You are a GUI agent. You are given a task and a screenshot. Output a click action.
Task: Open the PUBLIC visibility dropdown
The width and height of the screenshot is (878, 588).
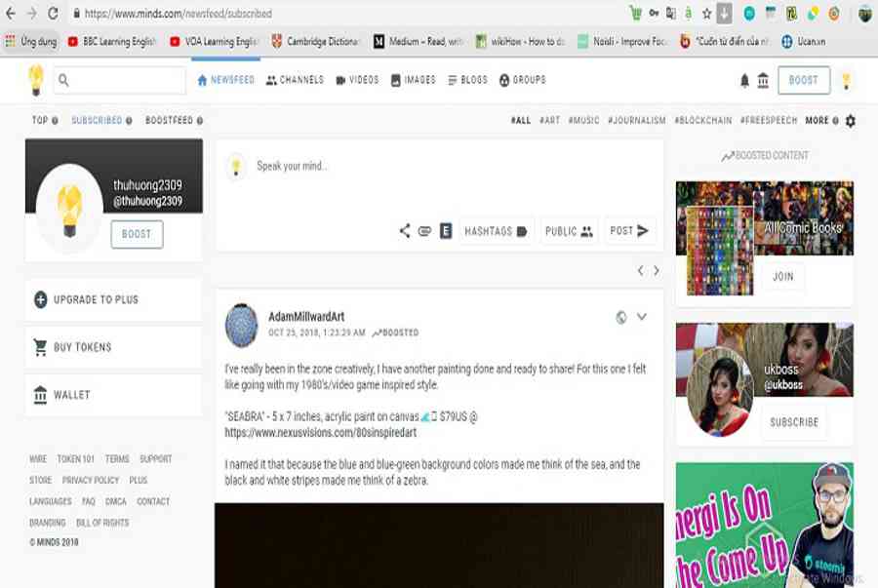click(569, 231)
